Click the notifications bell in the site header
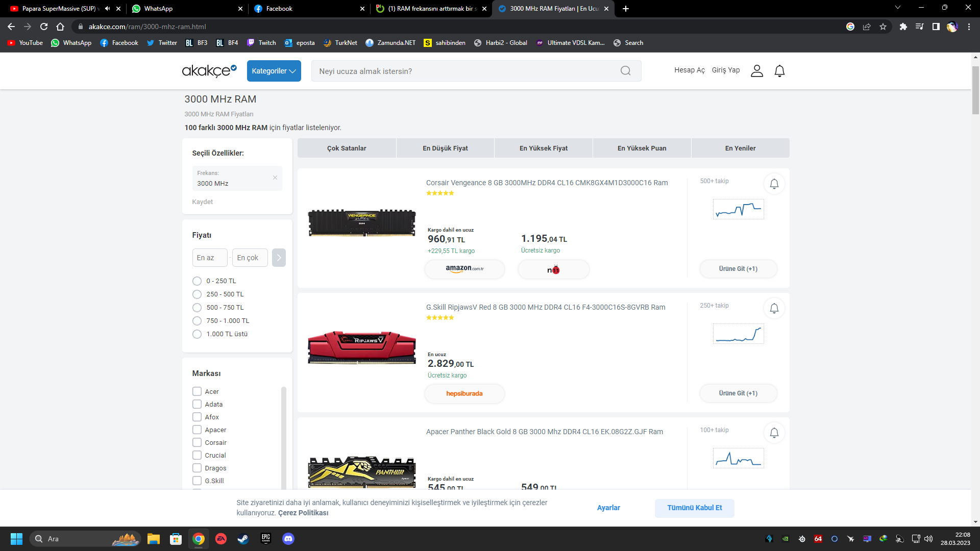The height and width of the screenshot is (551, 980). click(779, 71)
